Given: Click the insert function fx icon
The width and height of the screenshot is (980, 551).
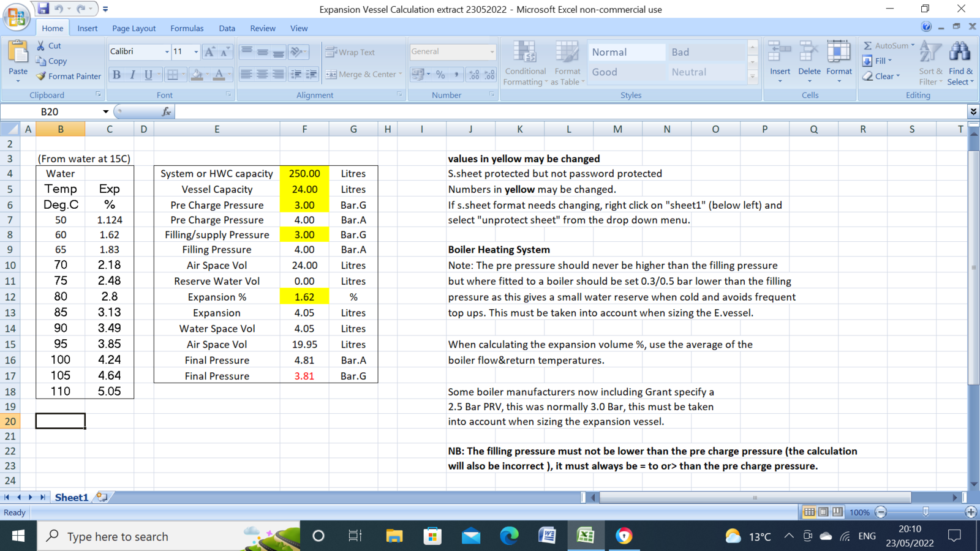Looking at the screenshot, I should coord(166,111).
